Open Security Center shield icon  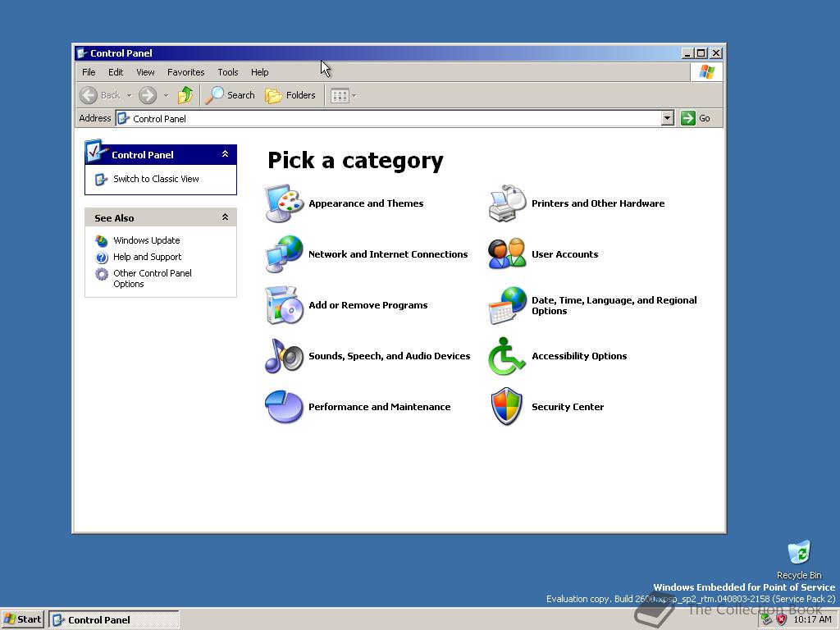[507, 407]
